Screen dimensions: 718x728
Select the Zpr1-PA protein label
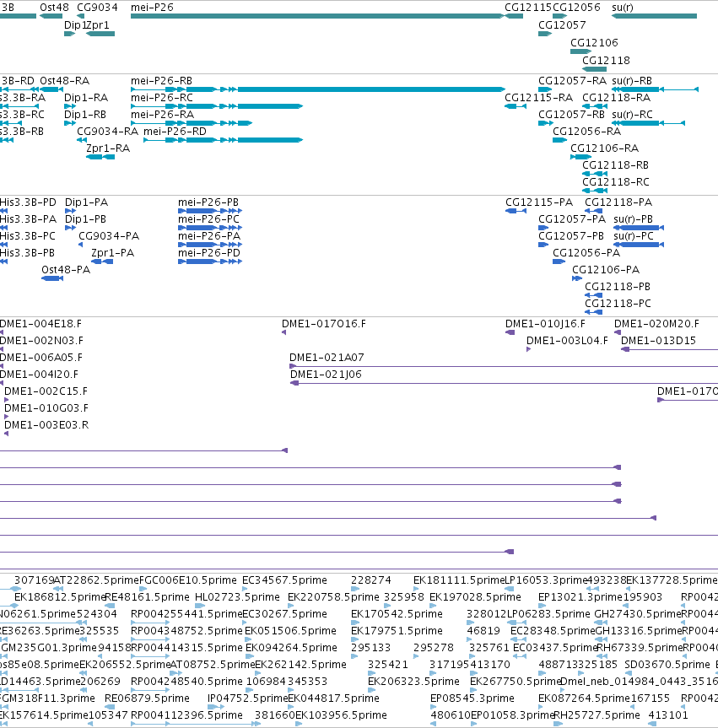click(112, 253)
